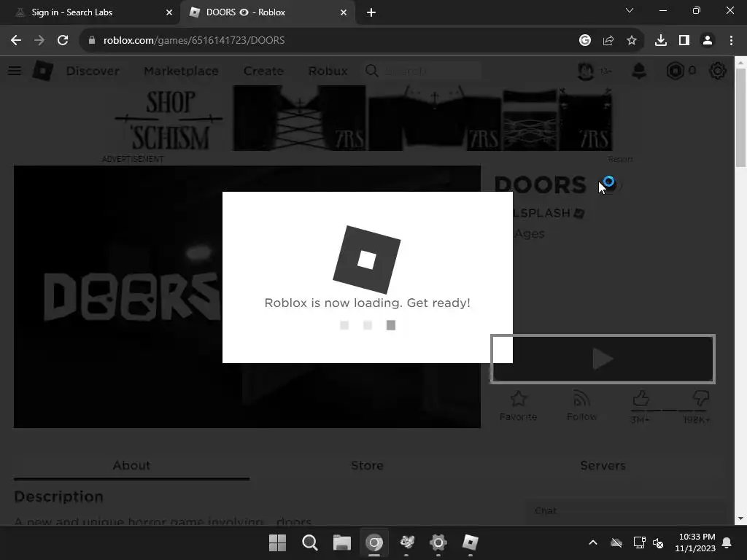Viewport: 747px width, 560px height.
Task: Click the Chrome address bar URL
Action: point(194,41)
